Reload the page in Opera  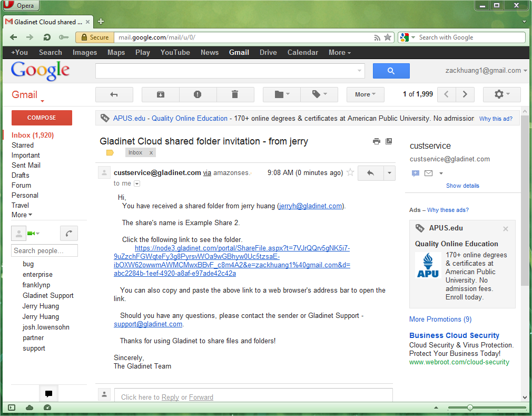coord(47,37)
